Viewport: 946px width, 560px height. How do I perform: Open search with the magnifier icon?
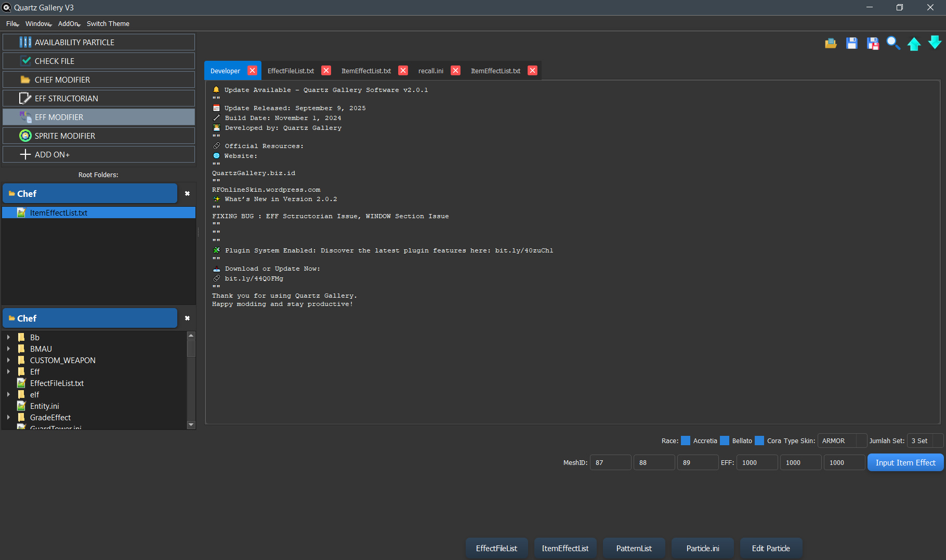(894, 44)
